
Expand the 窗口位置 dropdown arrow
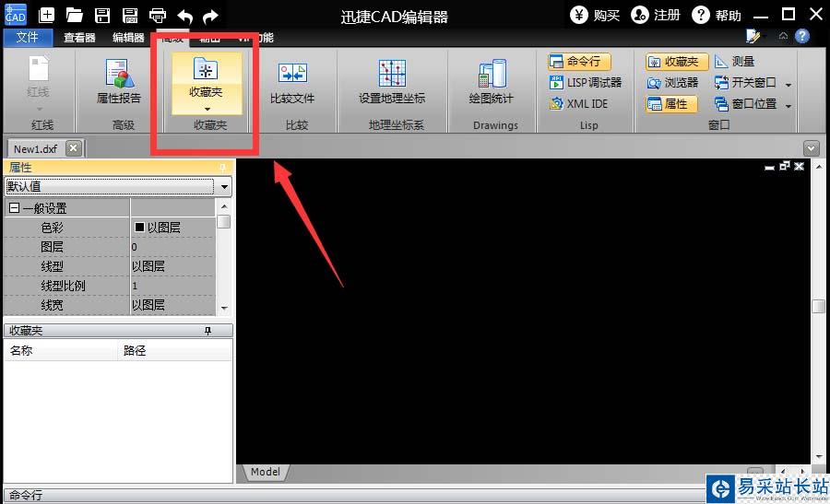click(x=788, y=106)
